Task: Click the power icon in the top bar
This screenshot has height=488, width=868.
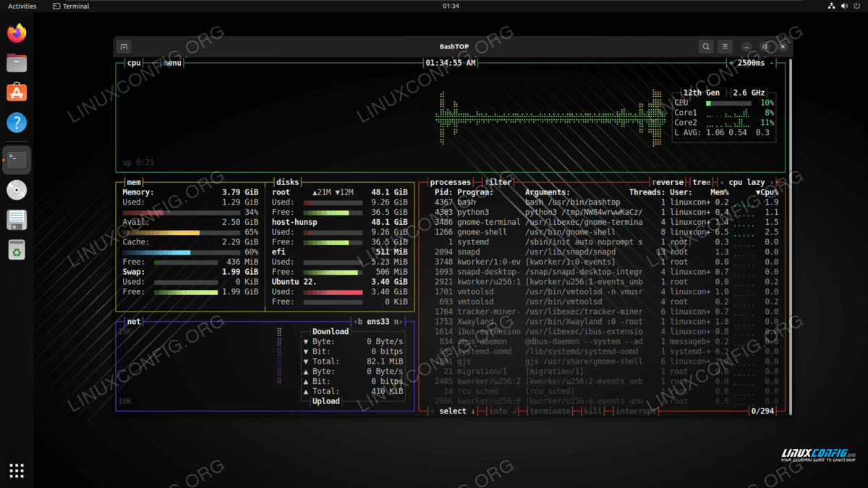Action: pos(856,6)
